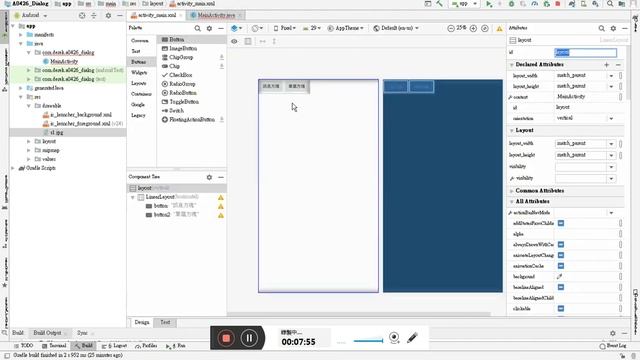Open Attributes panel settings gear
The image size is (640, 360).
pyautogui.click(x=613, y=28)
